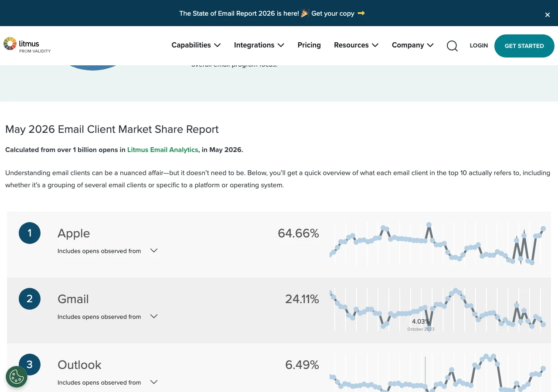Open the Company menu

pyautogui.click(x=413, y=45)
